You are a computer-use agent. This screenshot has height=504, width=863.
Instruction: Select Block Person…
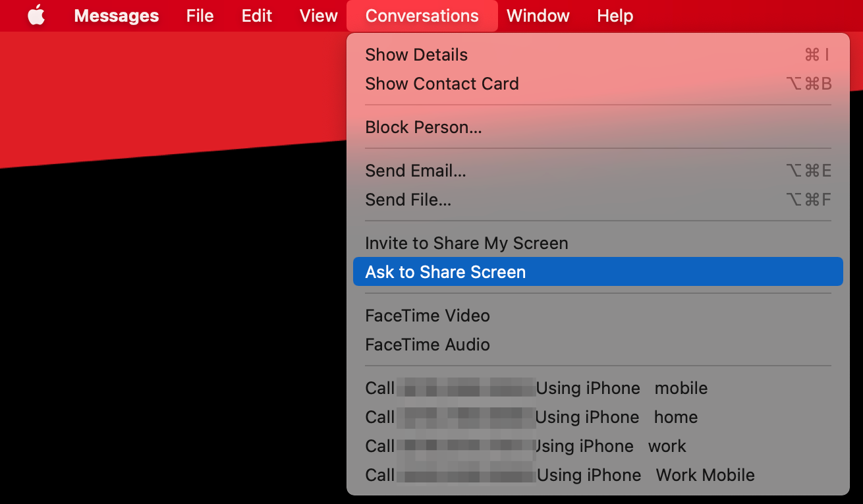coord(598,127)
